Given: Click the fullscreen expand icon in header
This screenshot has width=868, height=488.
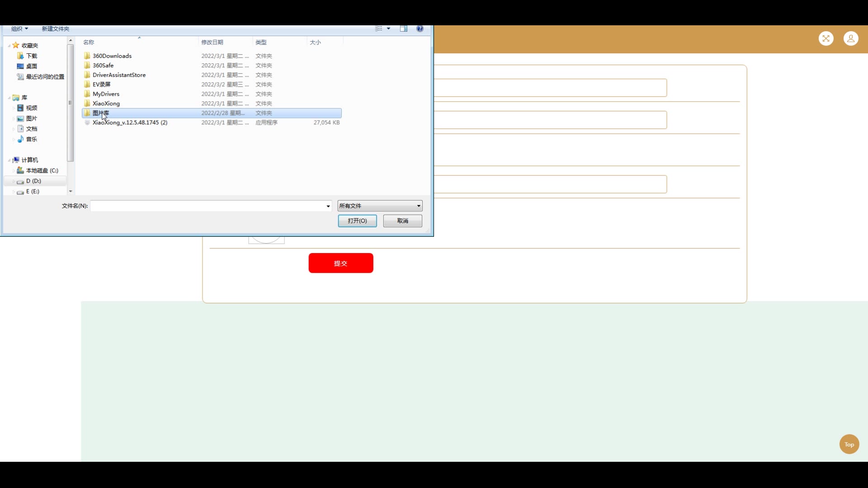Looking at the screenshot, I should 826,38.
